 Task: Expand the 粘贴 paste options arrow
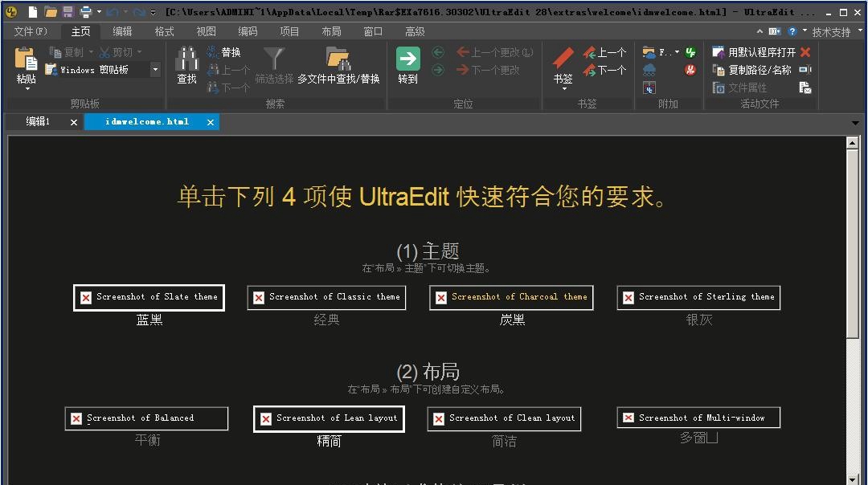27,88
